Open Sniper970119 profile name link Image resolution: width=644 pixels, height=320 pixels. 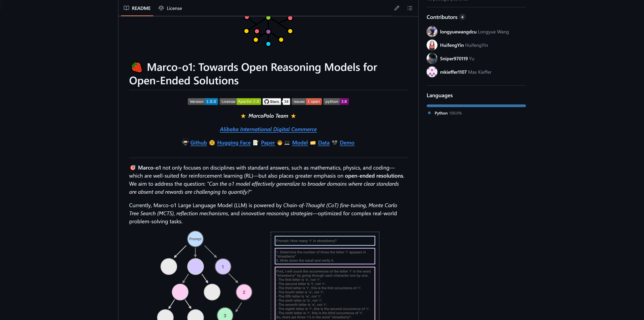click(453, 59)
